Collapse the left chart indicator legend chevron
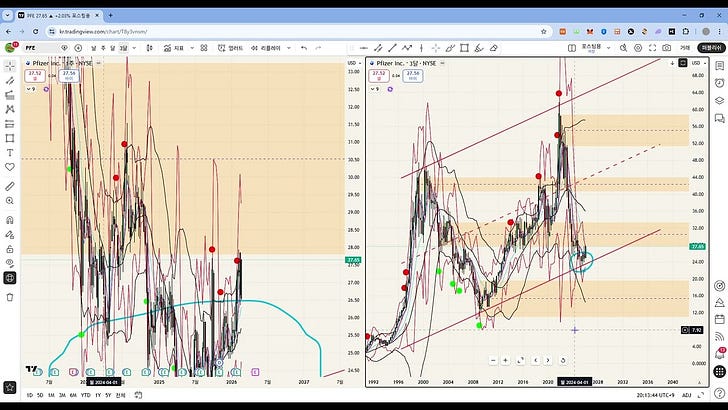The height and width of the screenshot is (410, 728). click(30, 89)
